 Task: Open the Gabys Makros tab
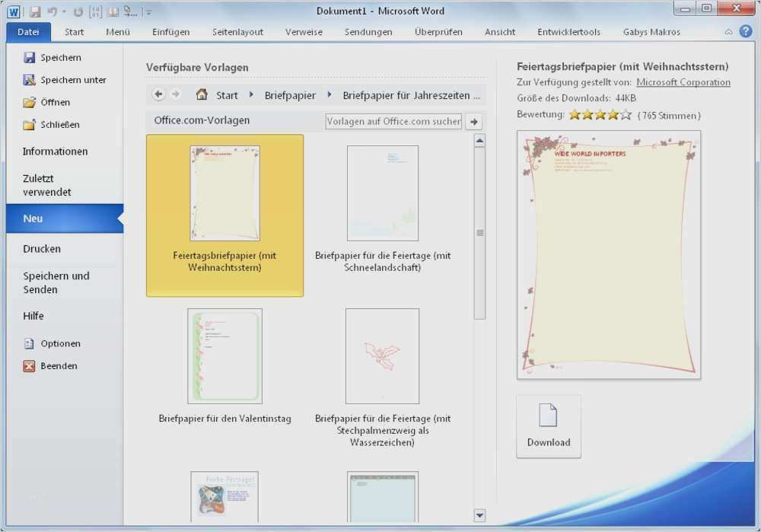(651, 32)
